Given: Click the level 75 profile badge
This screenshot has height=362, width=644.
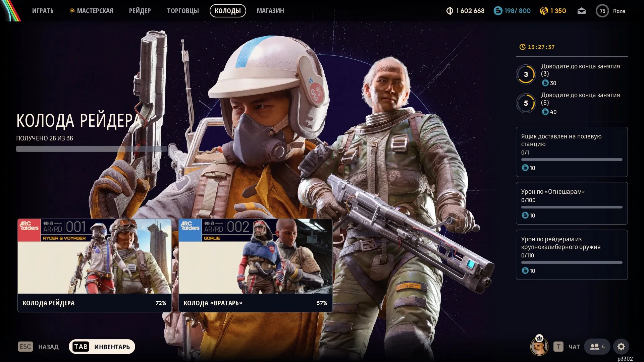Looking at the screenshot, I should pyautogui.click(x=602, y=11).
